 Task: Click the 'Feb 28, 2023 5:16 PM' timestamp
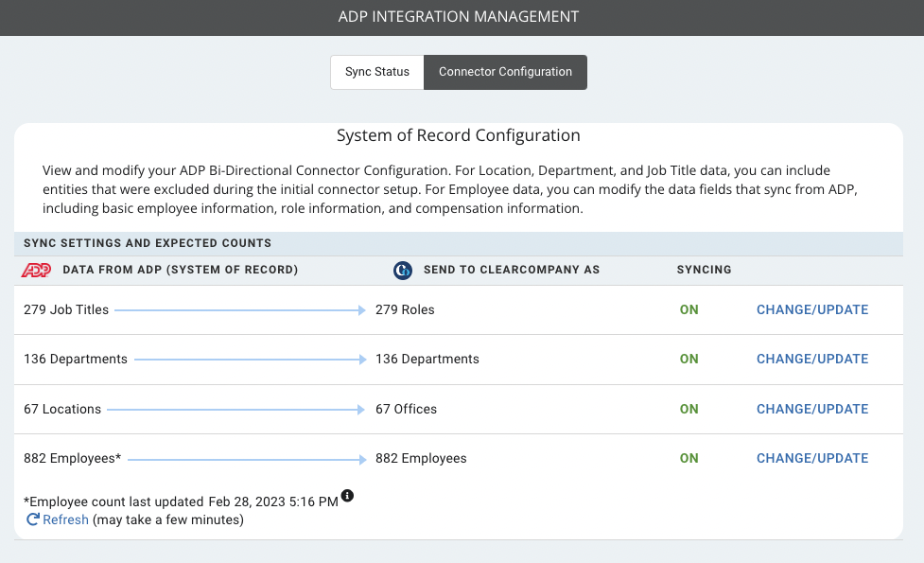[273, 502]
